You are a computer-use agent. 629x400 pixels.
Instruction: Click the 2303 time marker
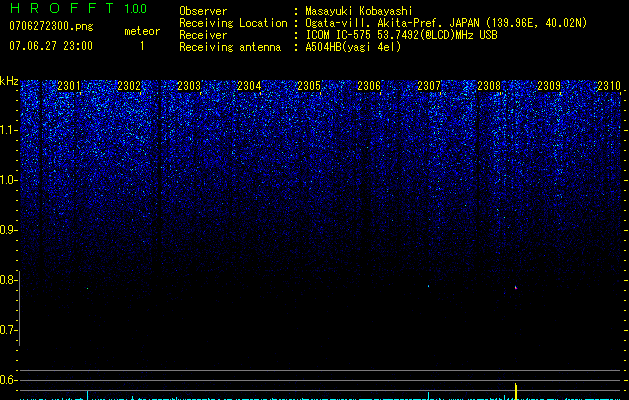tap(189, 86)
